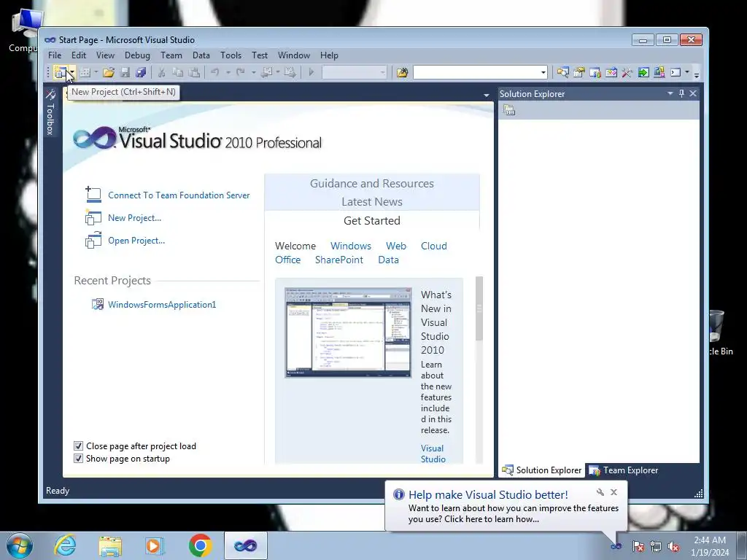This screenshot has width=747, height=560.
Task: Open the Find combo box dropdown arrow
Action: [543, 72]
